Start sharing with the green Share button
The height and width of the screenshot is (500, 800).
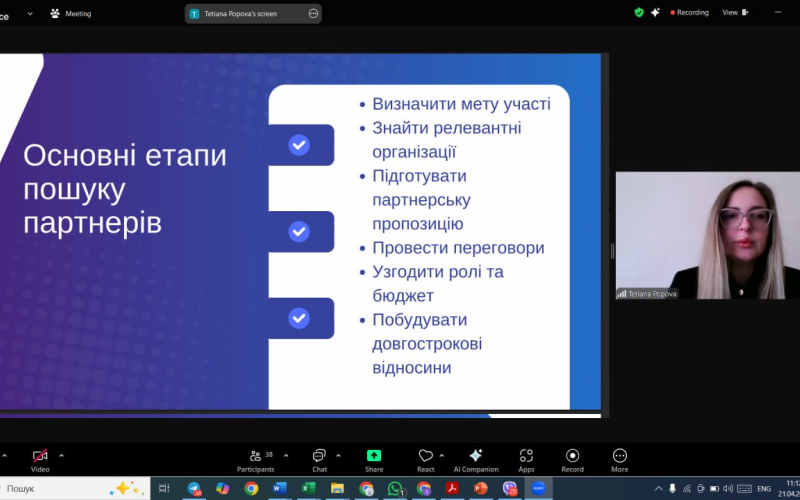click(374, 461)
